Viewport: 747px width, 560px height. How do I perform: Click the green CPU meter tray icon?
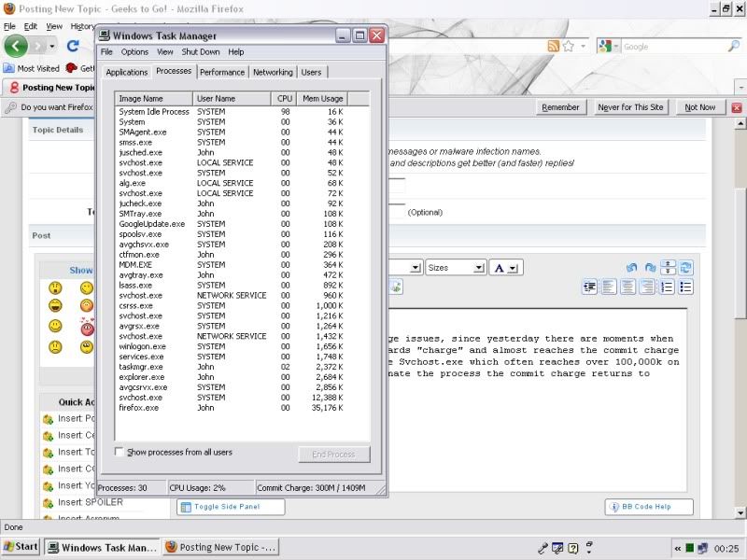[x=689, y=548]
